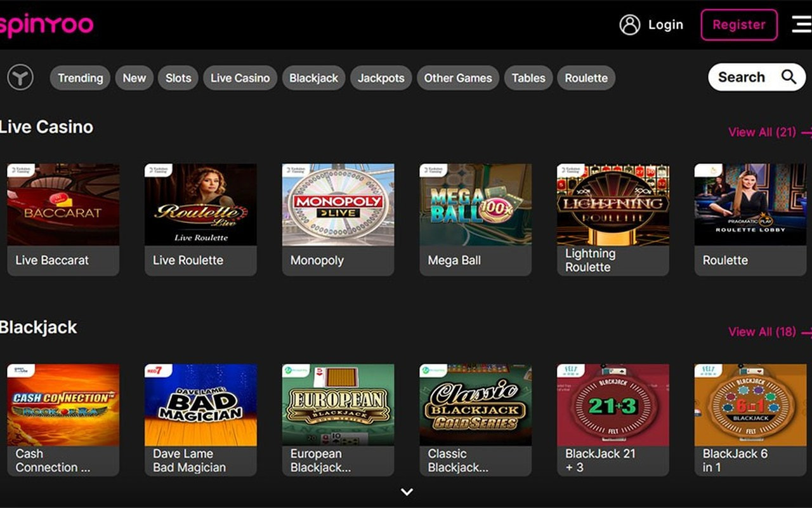Click the 'Mega Ball' card title
This screenshot has height=508, width=812.
[x=454, y=260]
